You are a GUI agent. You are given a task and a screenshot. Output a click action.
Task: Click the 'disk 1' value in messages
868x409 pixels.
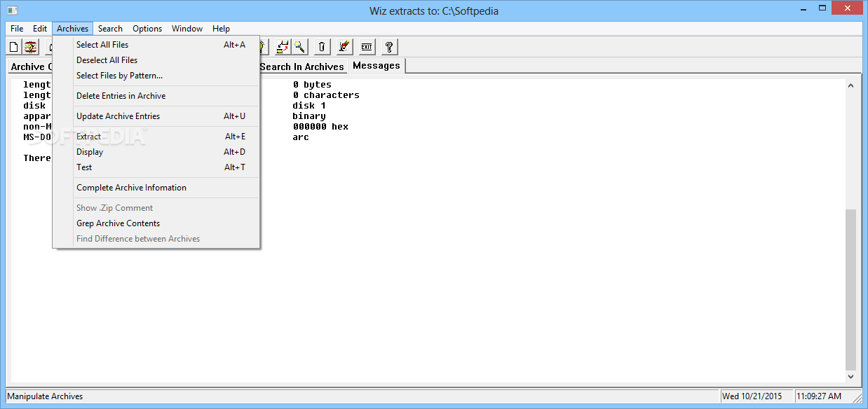(309, 106)
